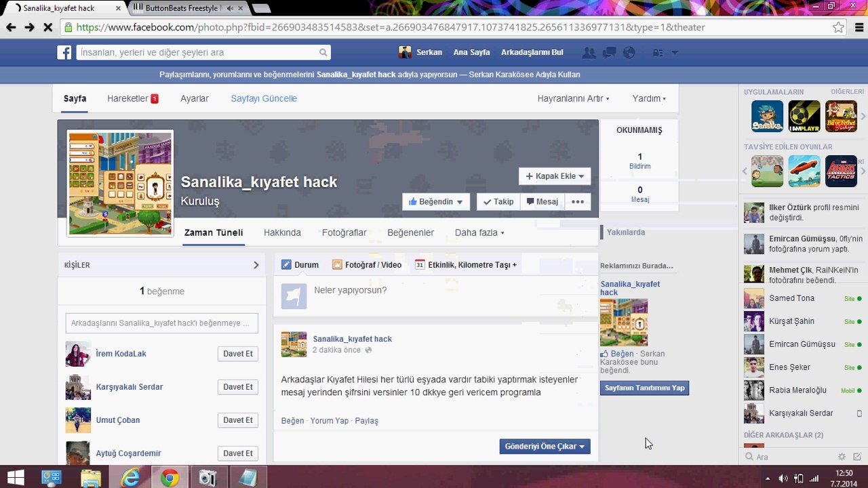
Task: Click Yorum Yap link on post
Action: pyautogui.click(x=330, y=421)
